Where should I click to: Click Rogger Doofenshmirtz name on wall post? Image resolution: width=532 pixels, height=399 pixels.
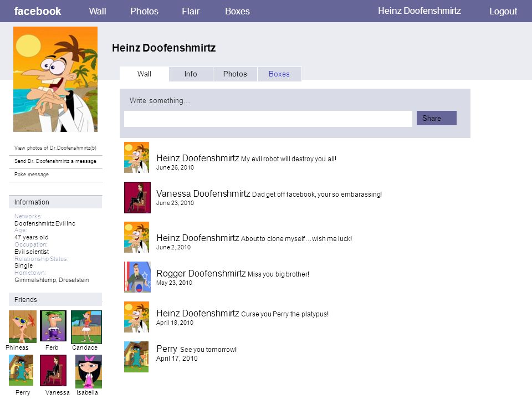click(201, 273)
